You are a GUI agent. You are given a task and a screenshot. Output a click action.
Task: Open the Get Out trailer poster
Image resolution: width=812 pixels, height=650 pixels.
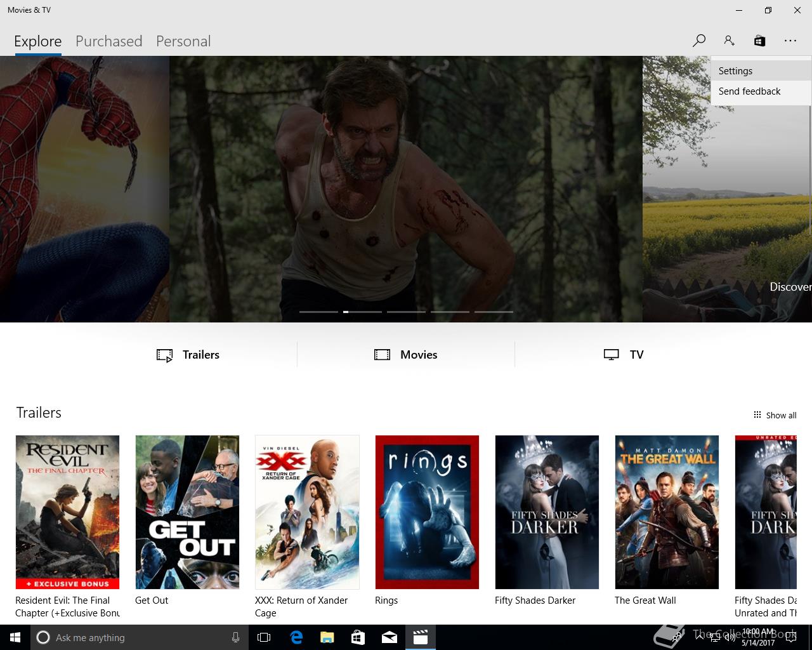pyautogui.click(x=187, y=512)
